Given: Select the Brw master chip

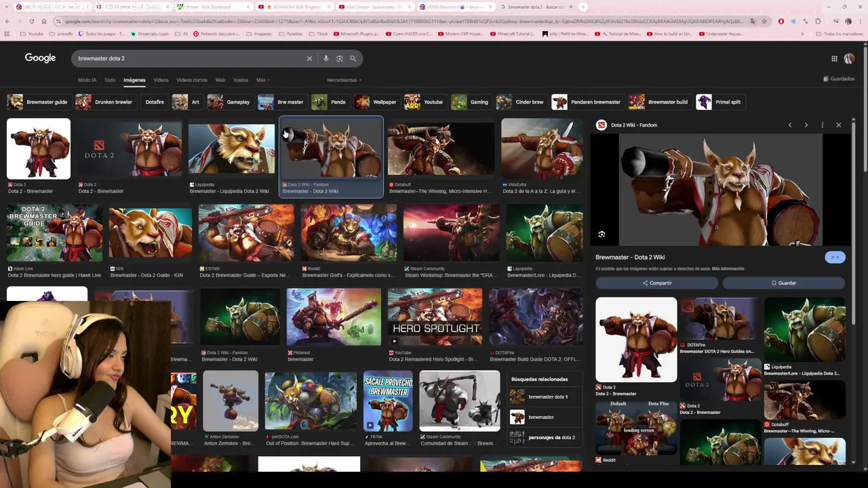Looking at the screenshot, I should pyautogui.click(x=281, y=102).
